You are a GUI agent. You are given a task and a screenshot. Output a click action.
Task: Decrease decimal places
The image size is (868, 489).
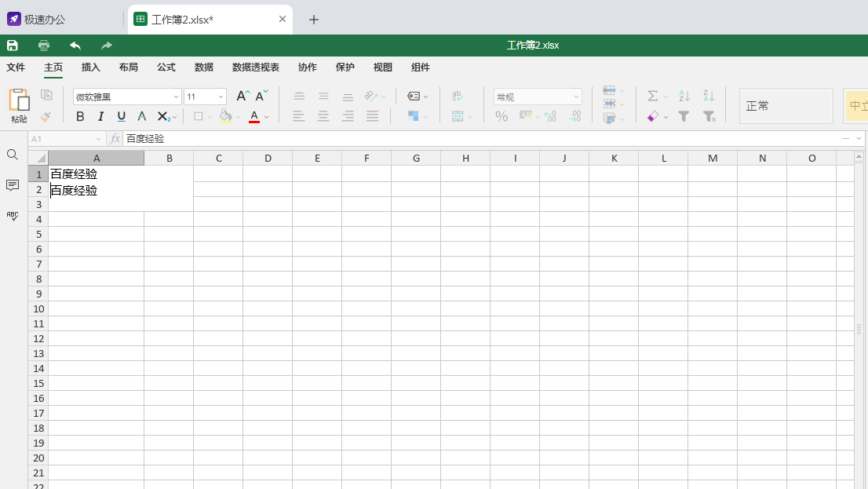pos(575,116)
